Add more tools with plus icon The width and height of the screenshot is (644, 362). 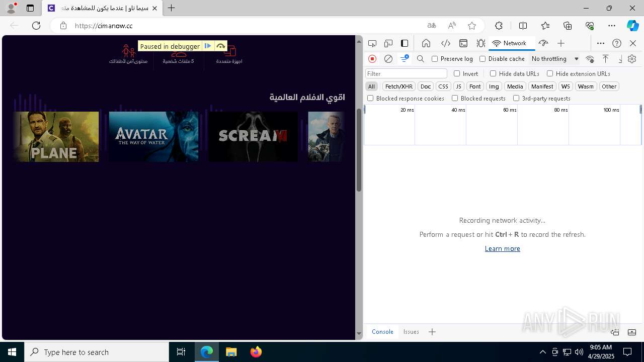pos(561,43)
